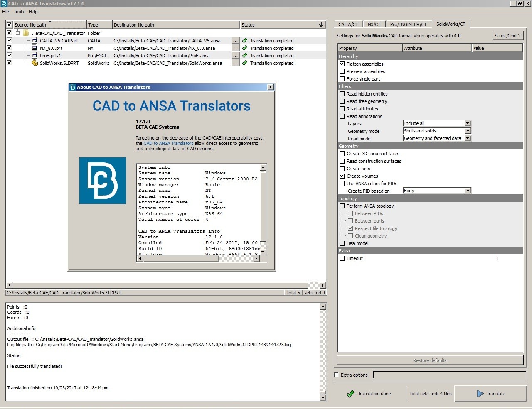532x409 pixels.
Task: Click the Translate button
Action: pyautogui.click(x=490, y=394)
